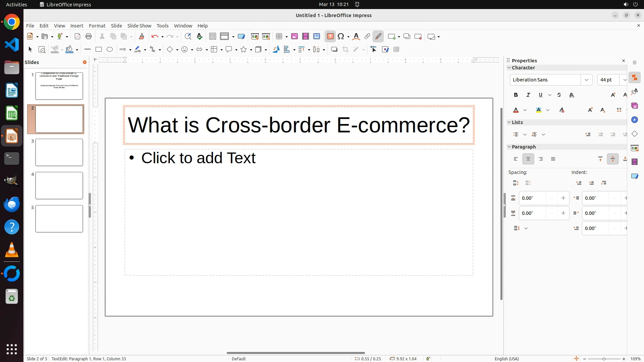Toggle Bold in the Character panel

coord(516,95)
